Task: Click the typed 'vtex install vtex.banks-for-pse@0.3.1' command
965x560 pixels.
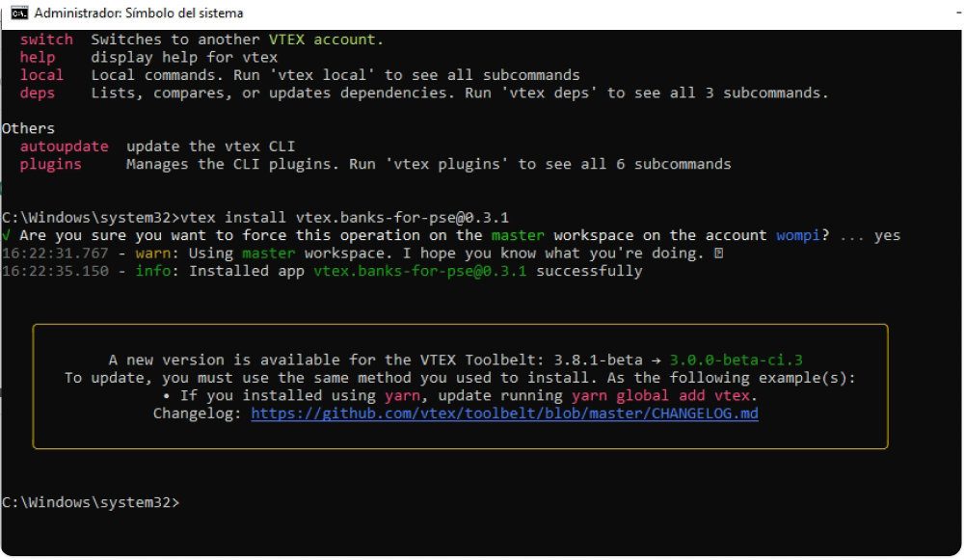Action: (344, 218)
